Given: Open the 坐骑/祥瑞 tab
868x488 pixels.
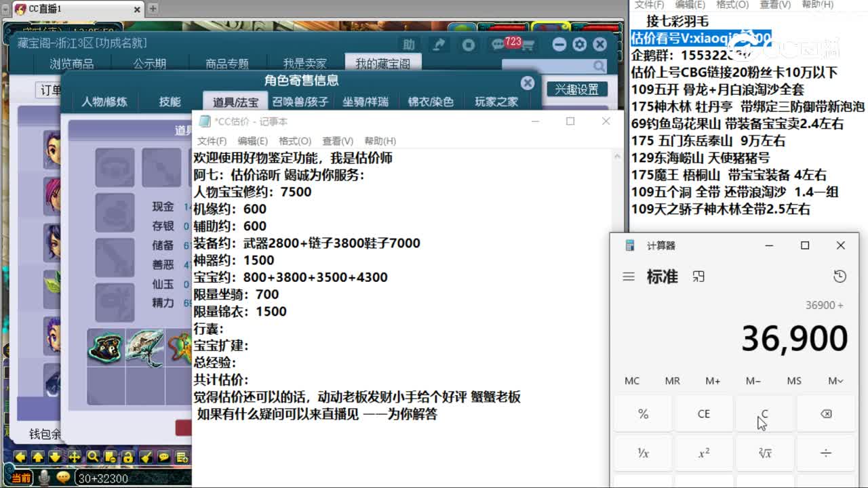Looking at the screenshot, I should point(366,102).
